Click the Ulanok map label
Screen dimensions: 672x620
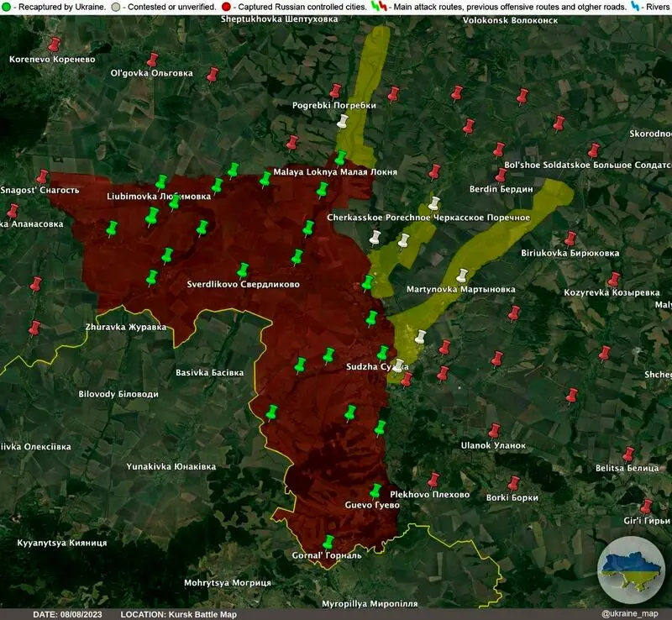click(x=493, y=445)
